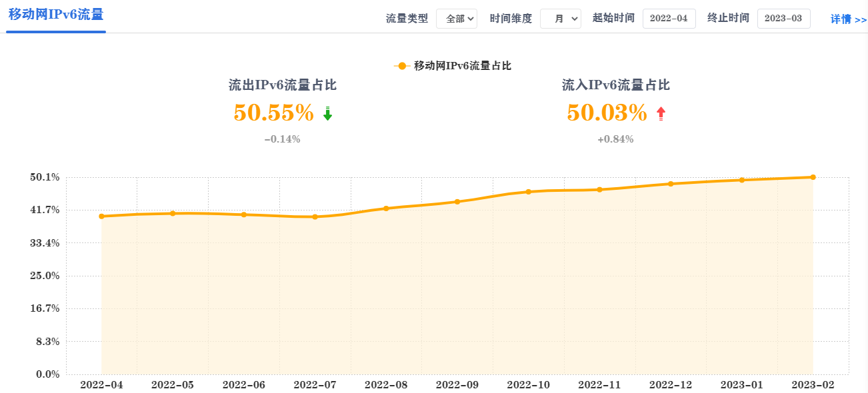Click the red up arrow icon
Screen dimensions: 868x393
point(661,114)
